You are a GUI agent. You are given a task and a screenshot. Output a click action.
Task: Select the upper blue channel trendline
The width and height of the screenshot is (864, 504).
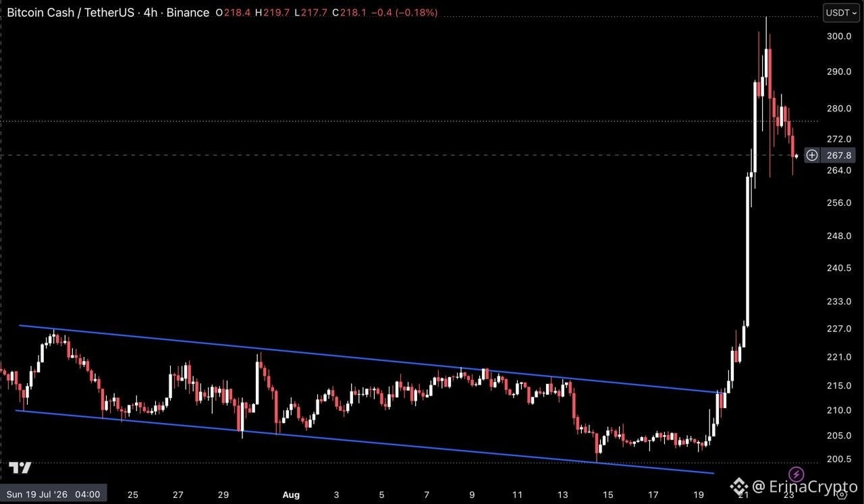pyautogui.click(x=371, y=359)
